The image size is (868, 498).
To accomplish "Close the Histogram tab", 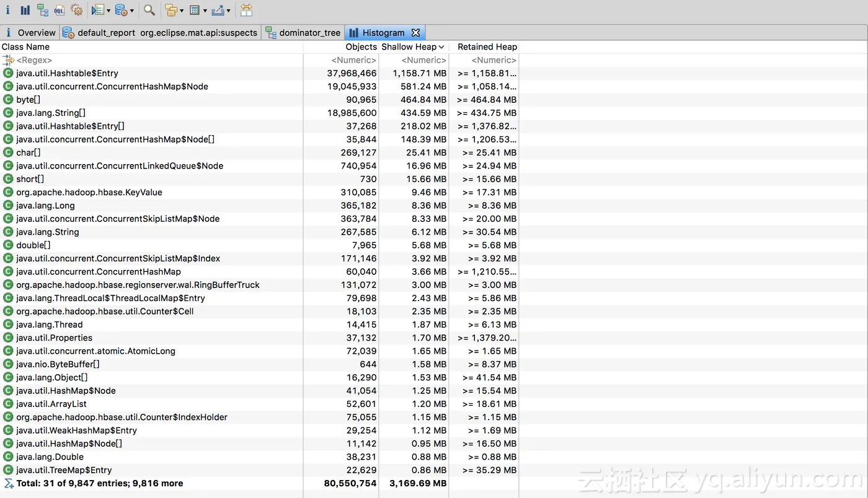I will (x=416, y=33).
